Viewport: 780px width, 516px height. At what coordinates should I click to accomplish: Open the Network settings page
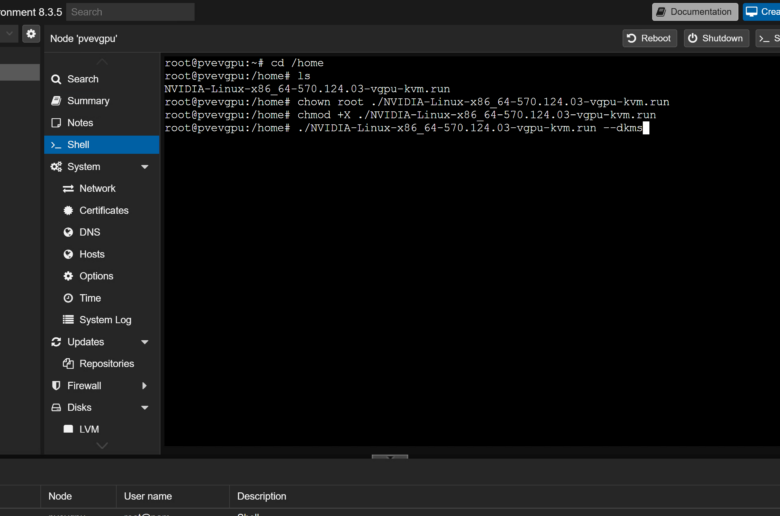[102, 189]
